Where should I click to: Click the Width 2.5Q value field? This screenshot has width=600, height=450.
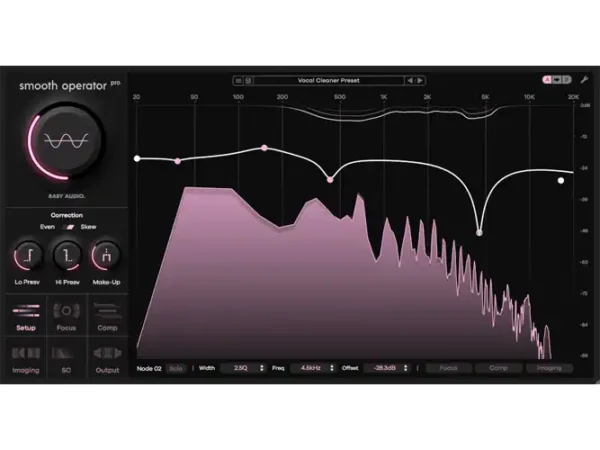coord(240,368)
